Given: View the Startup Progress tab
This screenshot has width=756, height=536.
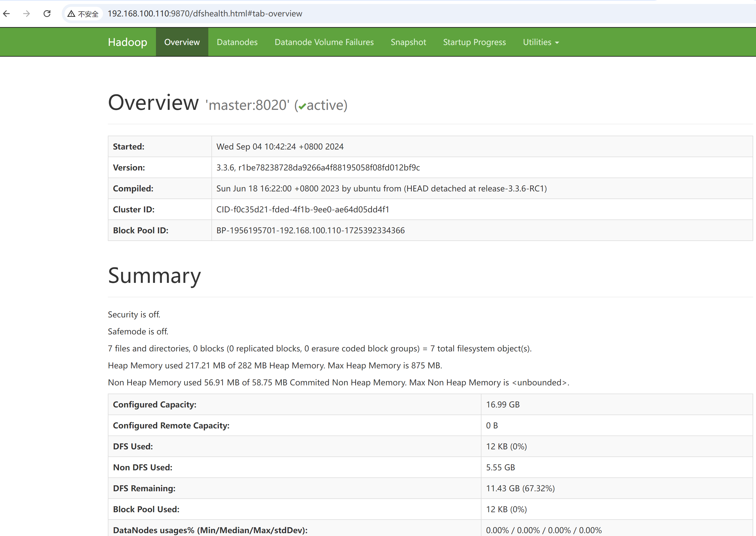Looking at the screenshot, I should click(474, 42).
